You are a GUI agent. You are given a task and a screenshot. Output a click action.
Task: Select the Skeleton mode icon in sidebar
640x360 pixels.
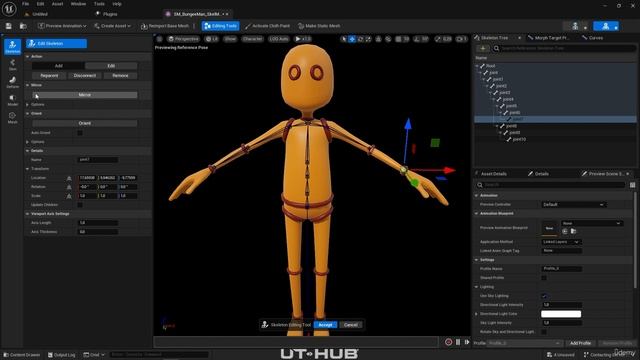coord(12,47)
